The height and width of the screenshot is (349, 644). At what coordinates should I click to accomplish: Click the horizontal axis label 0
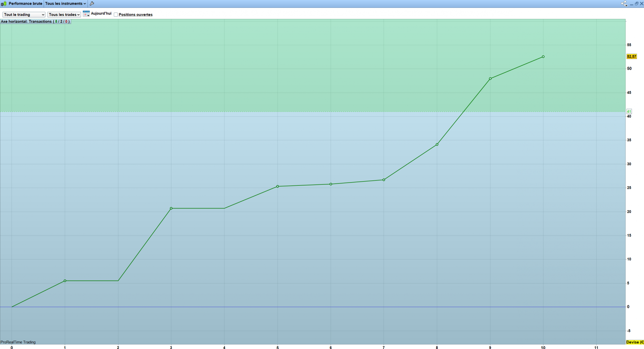[x=12, y=348]
